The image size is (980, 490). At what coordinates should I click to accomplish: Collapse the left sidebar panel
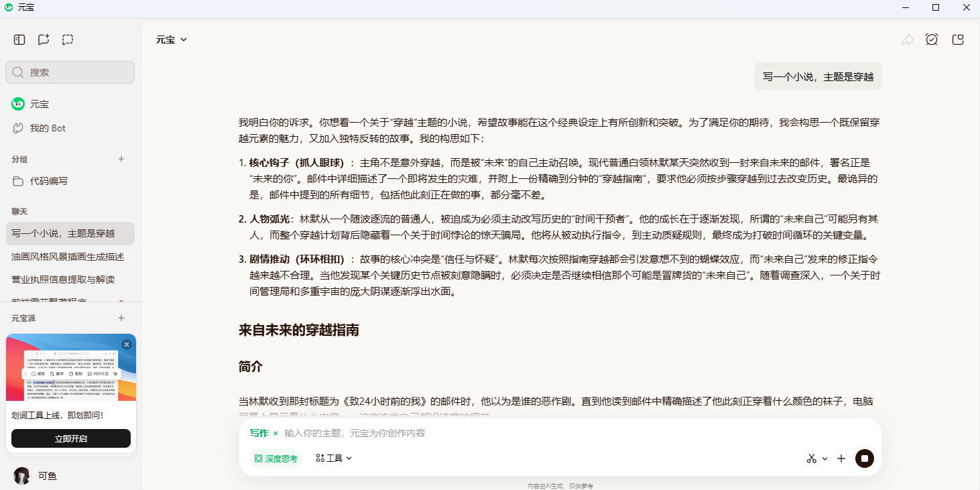coord(19,40)
